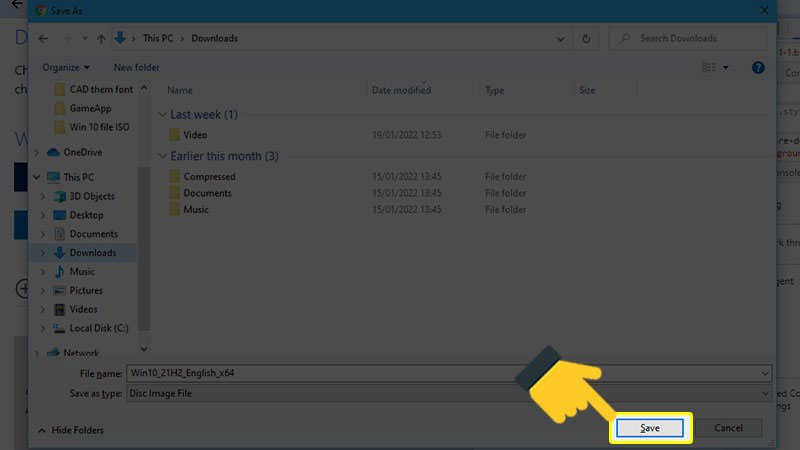800x450 pixels.
Task: Select the Compressed folder
Action: [x=208, y=177]
